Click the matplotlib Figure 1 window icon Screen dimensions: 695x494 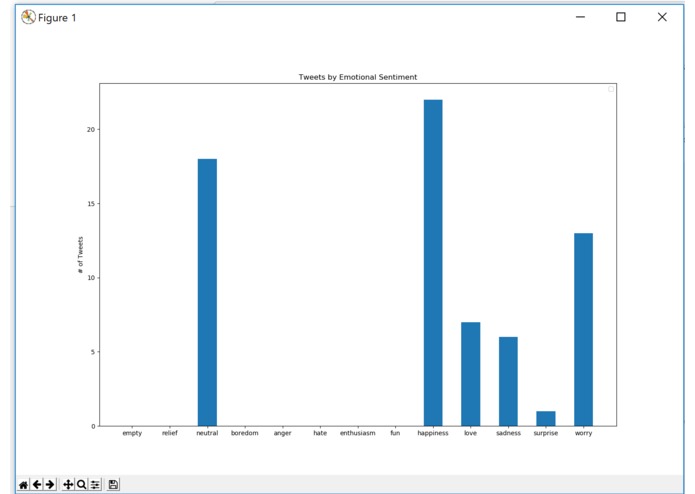[x=28, y=17]
